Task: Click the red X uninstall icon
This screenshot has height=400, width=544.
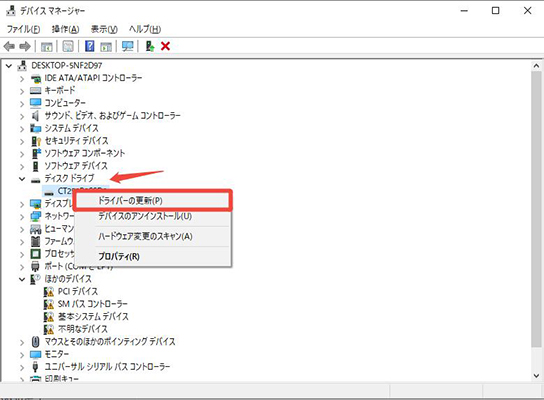Action: point(165,46)
